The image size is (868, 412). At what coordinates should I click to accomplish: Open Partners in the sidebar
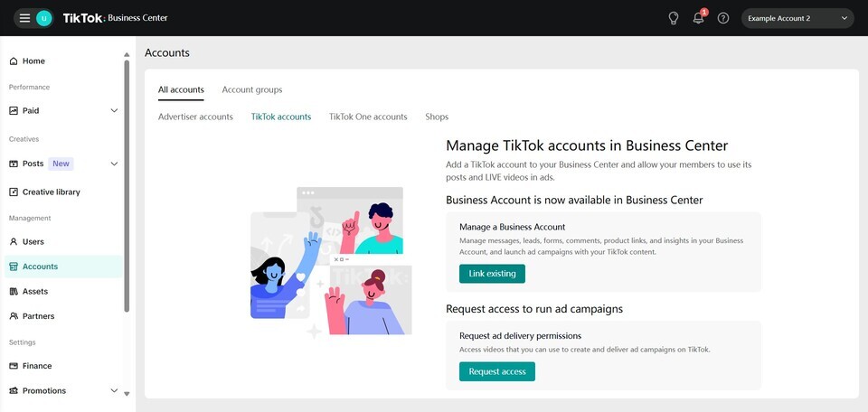(38, 316)
